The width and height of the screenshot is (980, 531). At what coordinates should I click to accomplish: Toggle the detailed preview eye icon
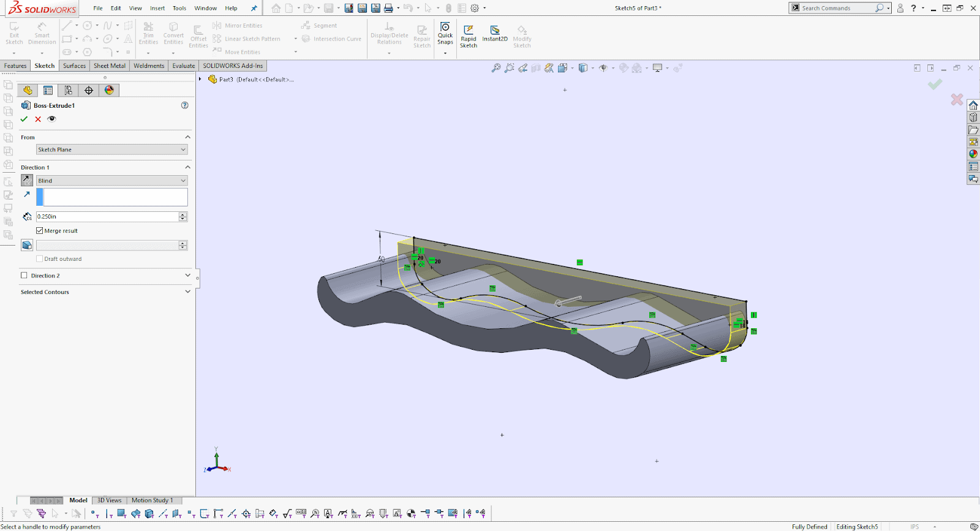(52, 119)
